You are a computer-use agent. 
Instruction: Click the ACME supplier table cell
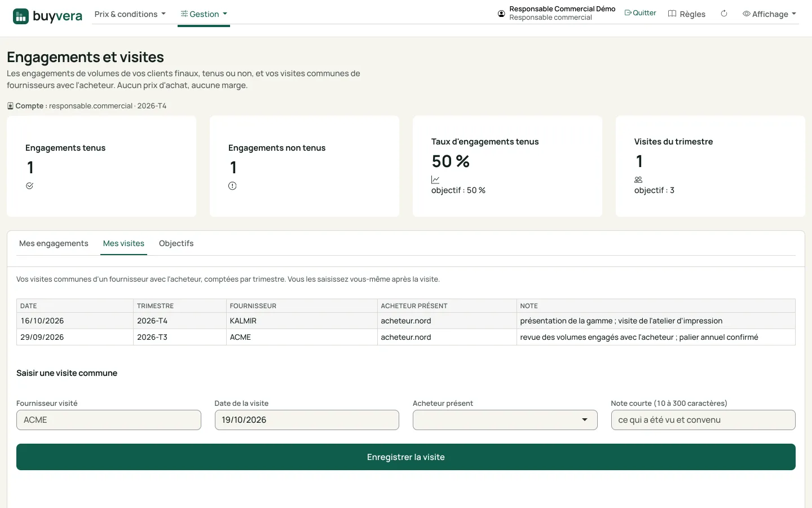click(302, 337)
